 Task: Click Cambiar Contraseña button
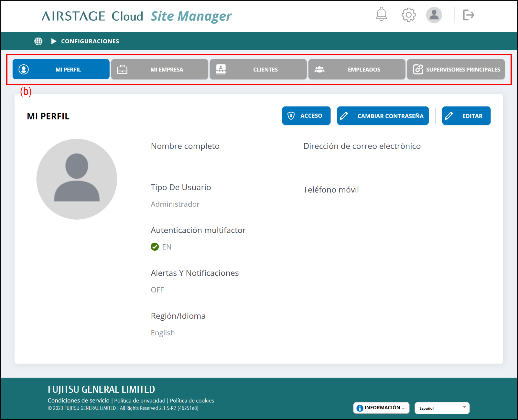pos(383,116)
